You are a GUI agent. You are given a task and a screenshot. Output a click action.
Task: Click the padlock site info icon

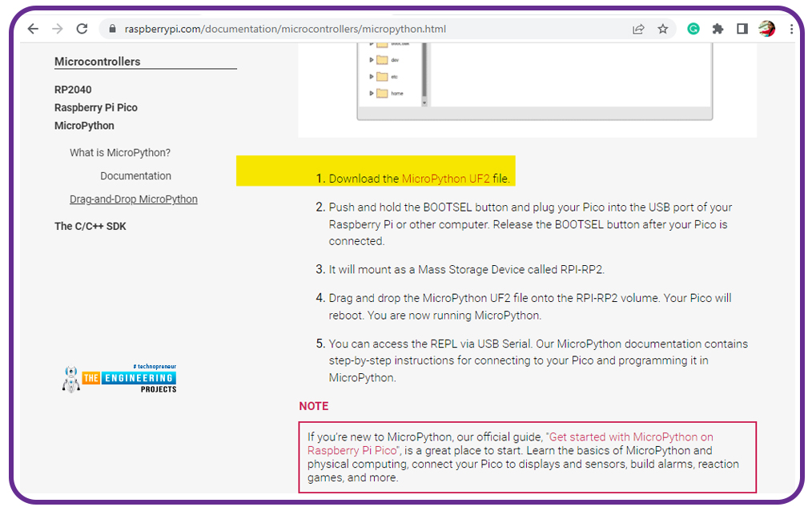[112, 29]
